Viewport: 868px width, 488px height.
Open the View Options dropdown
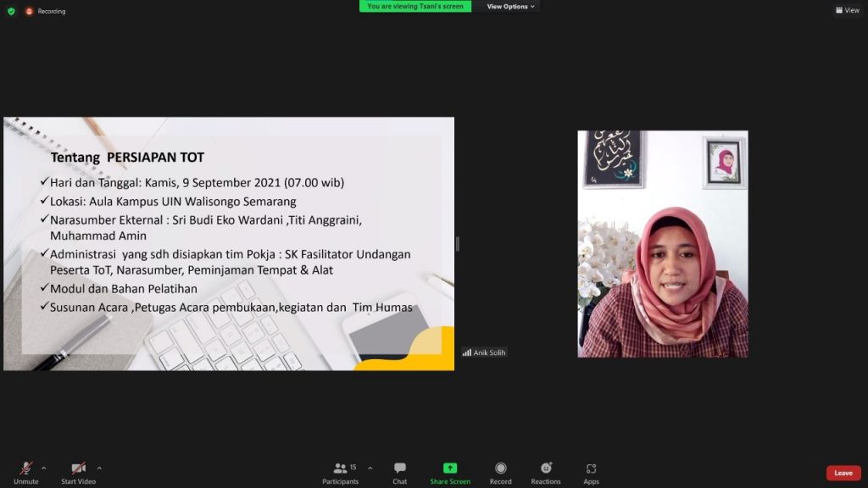[510, 7]
